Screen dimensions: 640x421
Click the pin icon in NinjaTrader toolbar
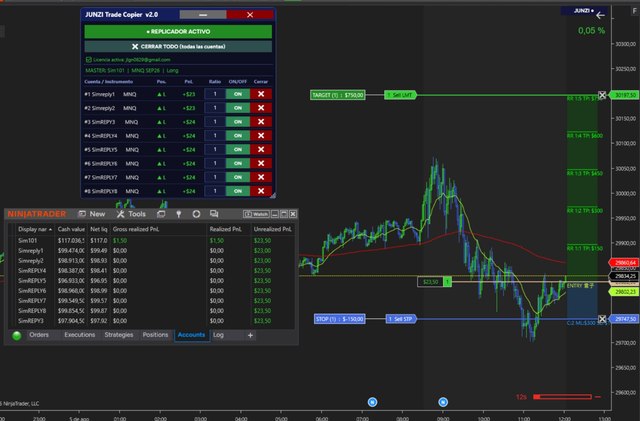click(178, 214)
